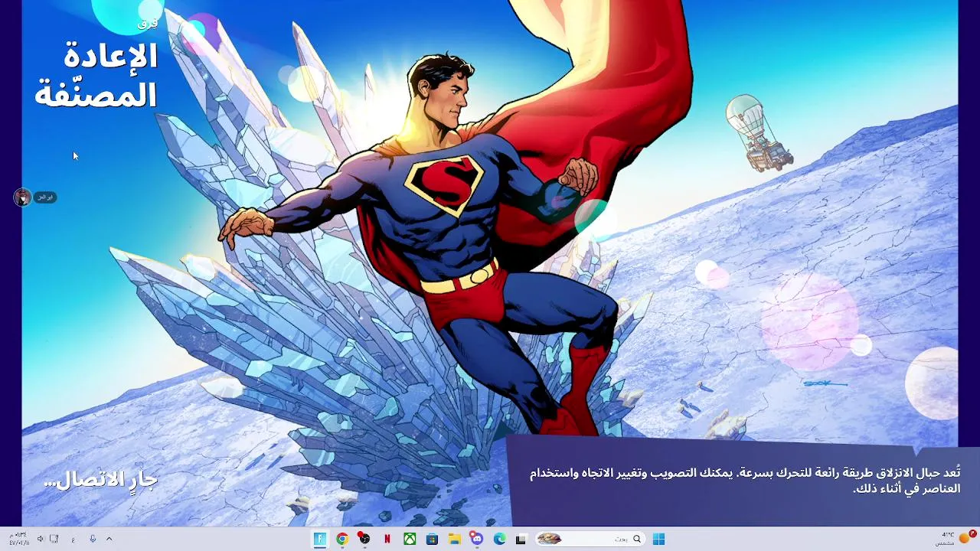
Task: Click the 'الإعادة المصنّفة' mode title
Action: [96, 75]
